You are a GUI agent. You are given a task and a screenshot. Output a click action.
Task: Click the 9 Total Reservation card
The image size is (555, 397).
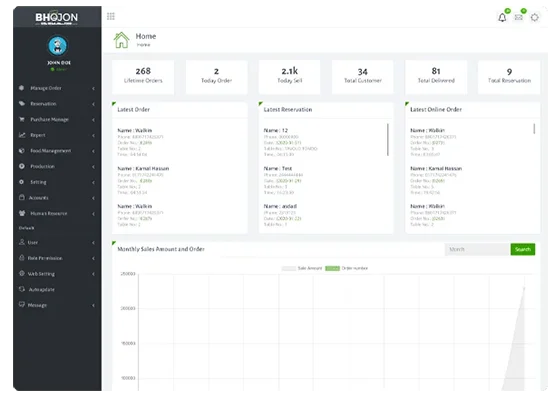509,77
